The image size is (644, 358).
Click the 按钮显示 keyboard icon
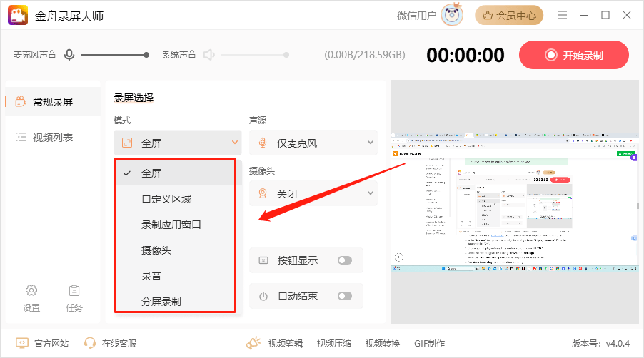tap(263, 260)
